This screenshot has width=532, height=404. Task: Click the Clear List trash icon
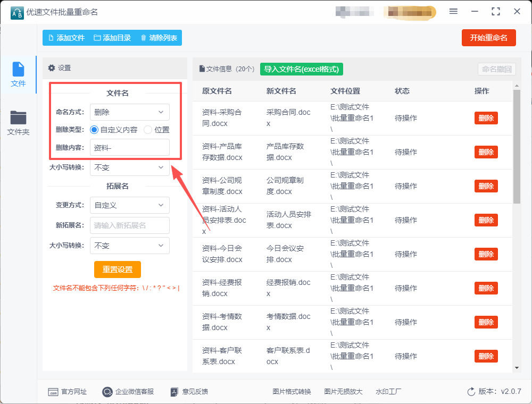coord(143,38)
